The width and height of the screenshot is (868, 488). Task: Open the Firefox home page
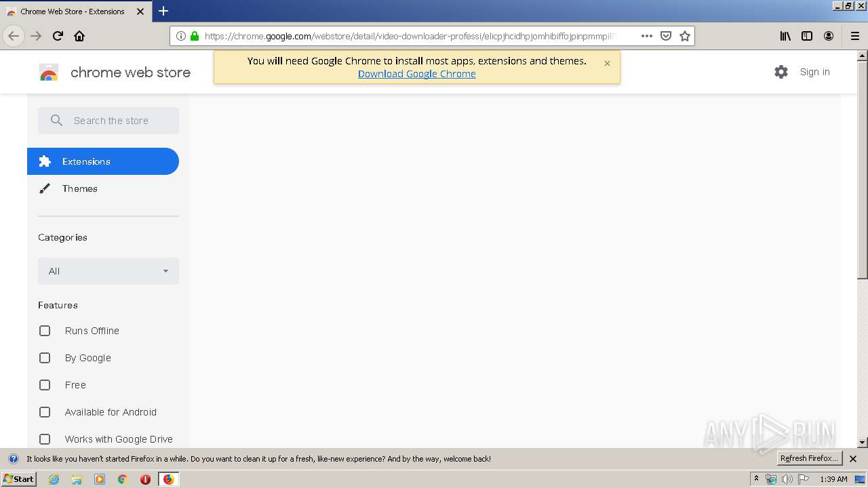tap(79, 36)
